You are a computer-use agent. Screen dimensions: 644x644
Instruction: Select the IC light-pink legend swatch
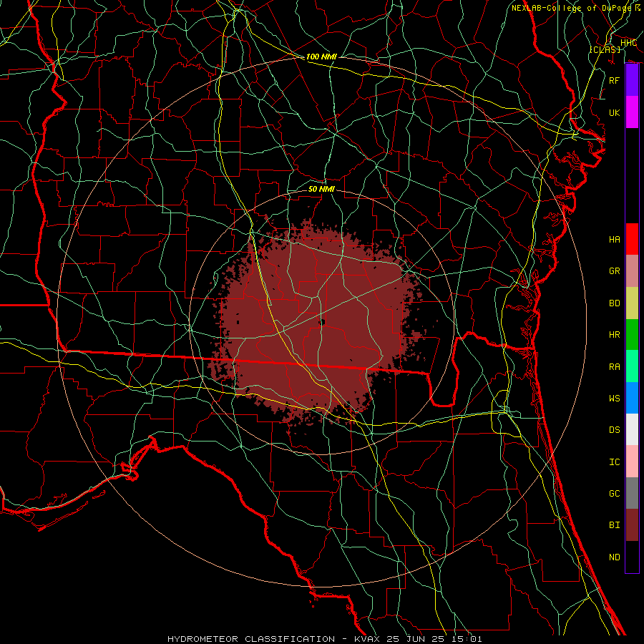pyautogui.click(x=632, y=462)
